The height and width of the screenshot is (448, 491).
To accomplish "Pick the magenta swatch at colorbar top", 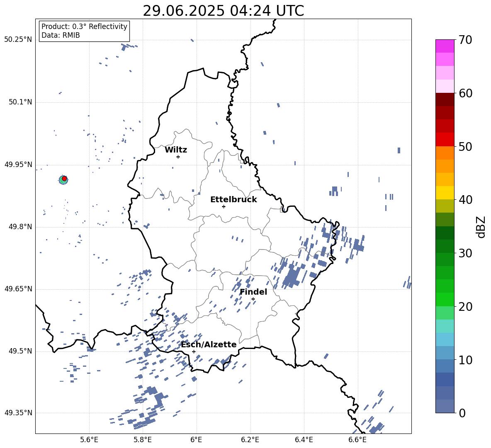I will 445,46.
